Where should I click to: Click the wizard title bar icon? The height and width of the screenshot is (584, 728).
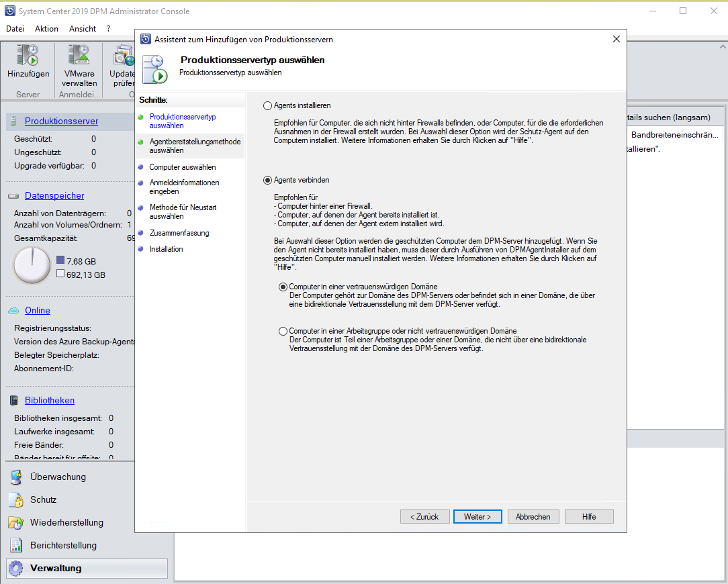coord(146,39)
